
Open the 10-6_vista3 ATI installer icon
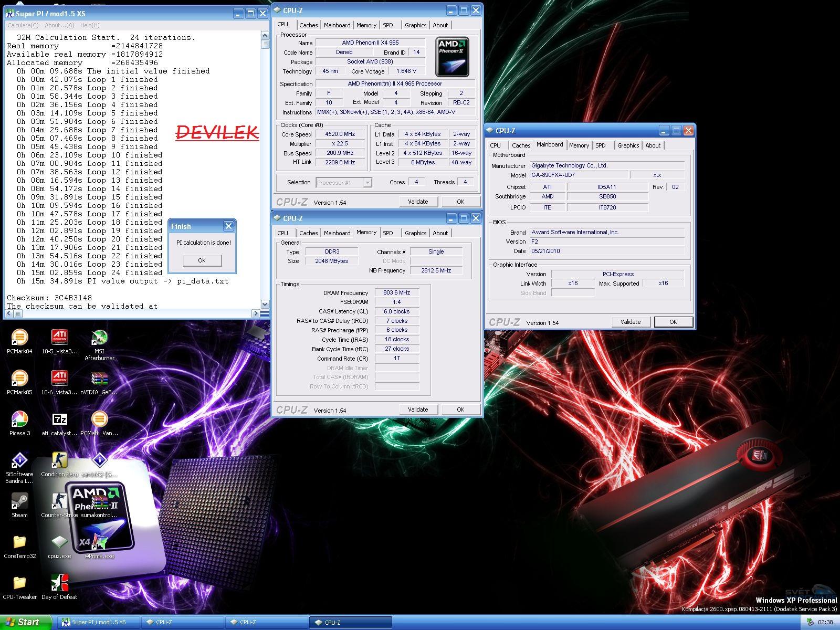coord(59,383)
